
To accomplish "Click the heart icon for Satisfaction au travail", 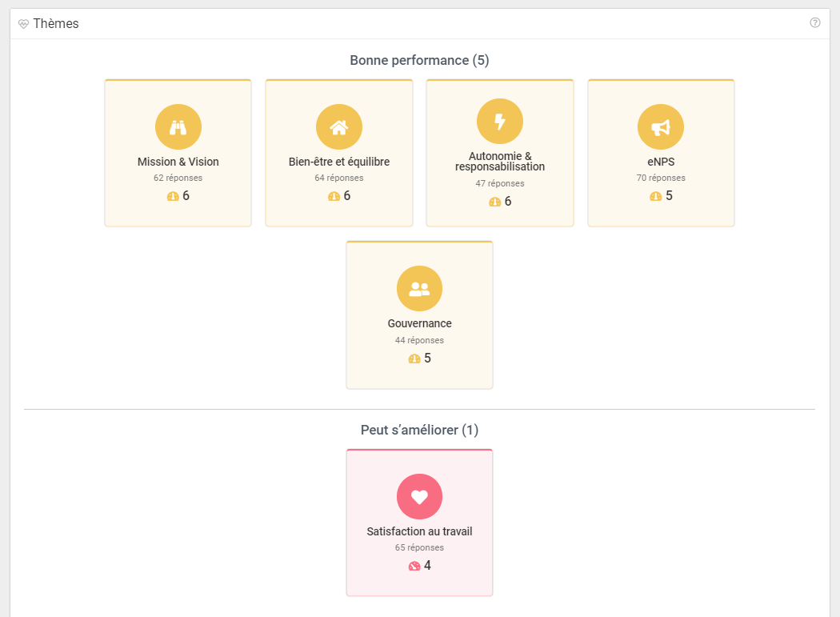I will (x=419, y=496).
